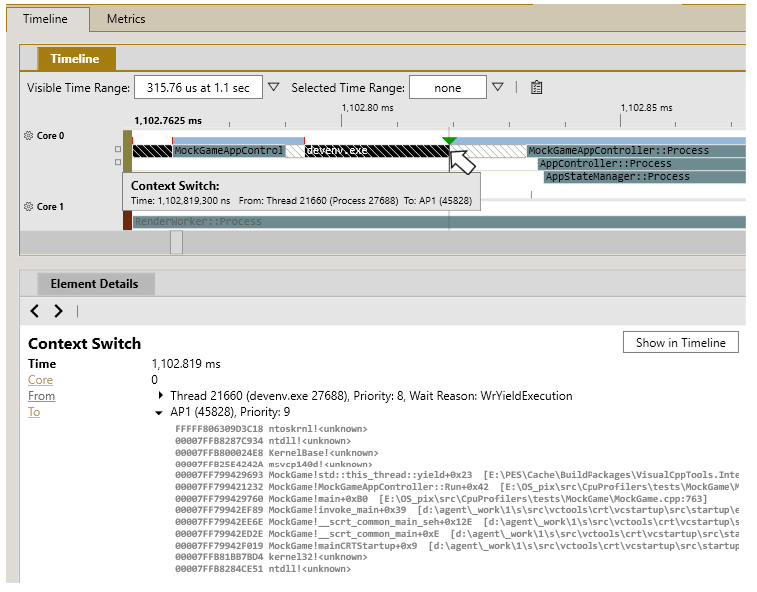Open the Visible Time Range dropdown arrow
Viewport: 757px width, 592px height.
pos(274,87)
